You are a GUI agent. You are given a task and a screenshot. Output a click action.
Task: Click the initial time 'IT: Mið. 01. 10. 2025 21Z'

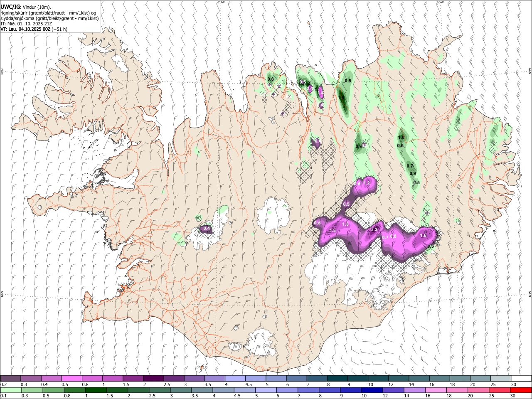26,24
